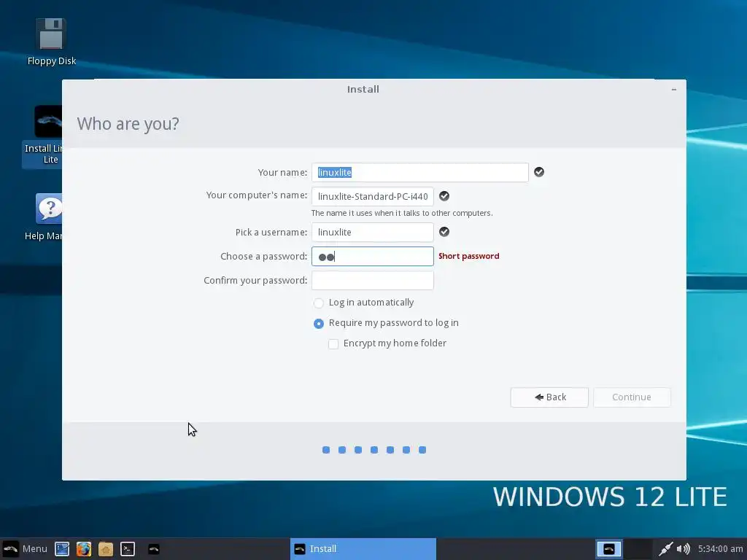Minimize the Install window
Screen dimensions: 747x560
coord(673,90)
